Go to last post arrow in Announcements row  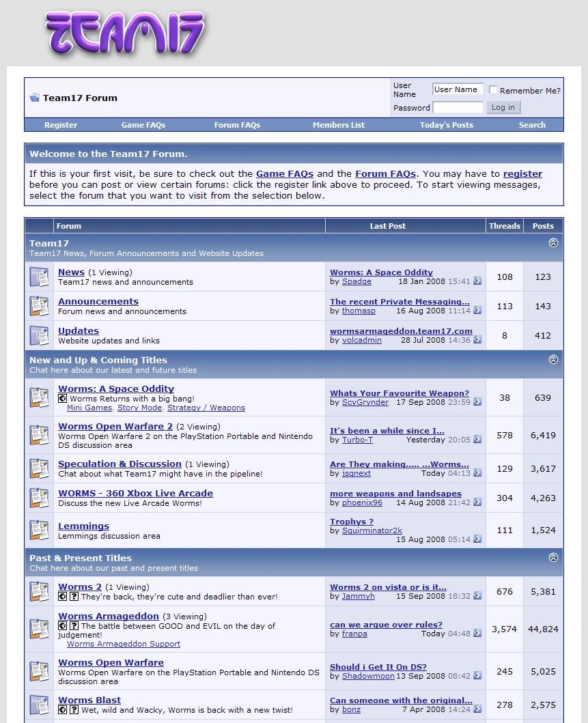477,311
